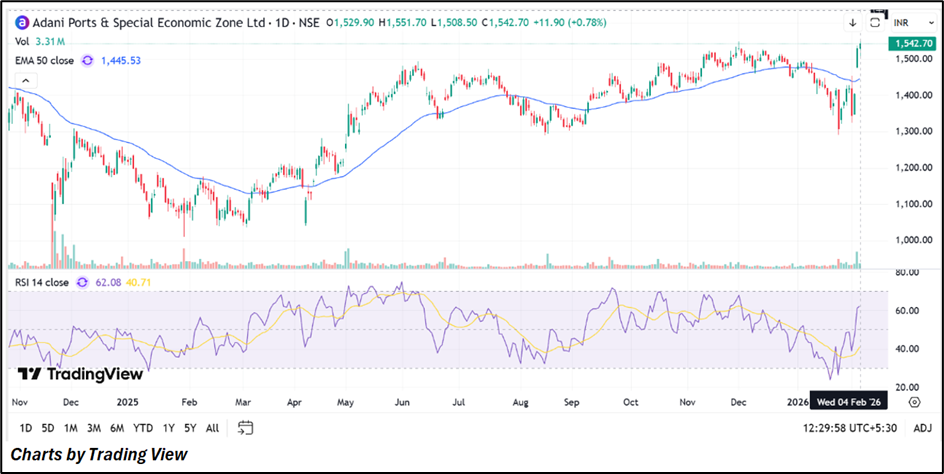Image resolution: width=944 pixels, height=474 pixels.
Task: Click the EMA 50 refresh cycle icon
Action: (87, 61)
